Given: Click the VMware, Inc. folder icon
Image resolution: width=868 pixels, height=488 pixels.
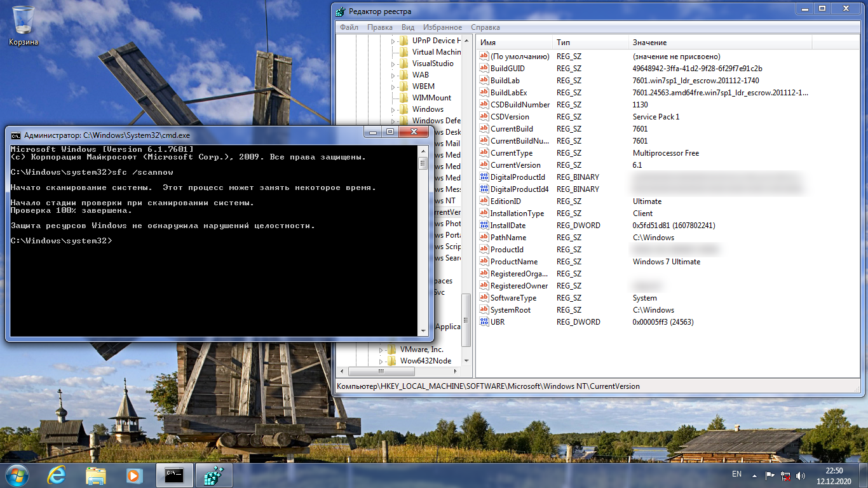Looking at the screenshot, I should (x=391, y=349).
